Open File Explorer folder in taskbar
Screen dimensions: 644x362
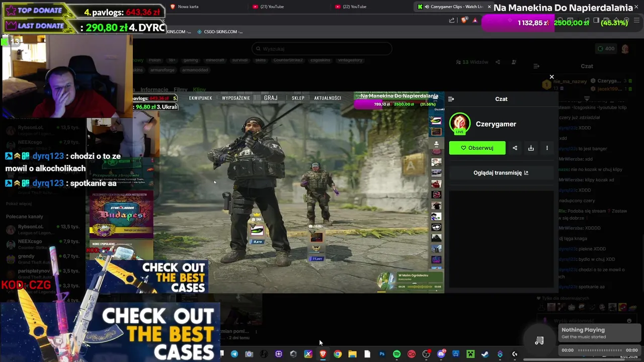(352, 354)
